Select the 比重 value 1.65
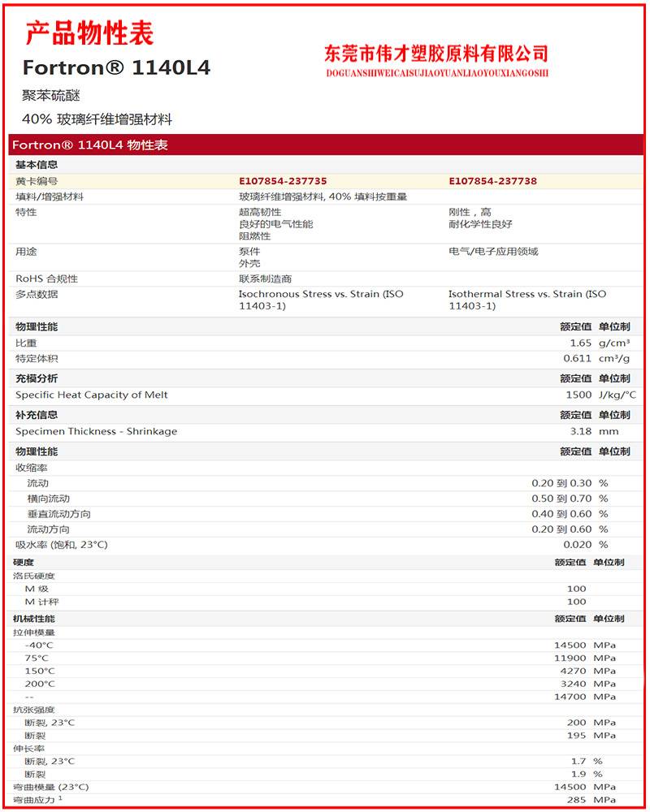 pyautogui.click(x=580, y=343)
